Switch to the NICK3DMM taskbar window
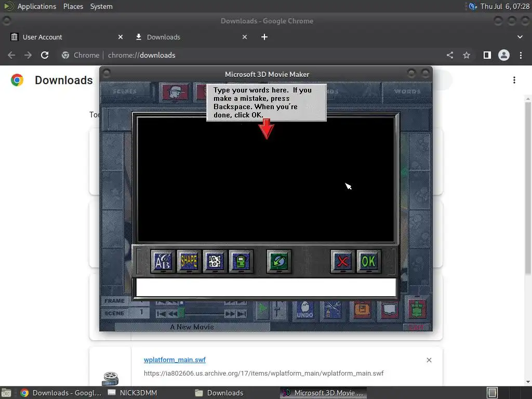The image size is (532, 399). click(x=132, y=393)
